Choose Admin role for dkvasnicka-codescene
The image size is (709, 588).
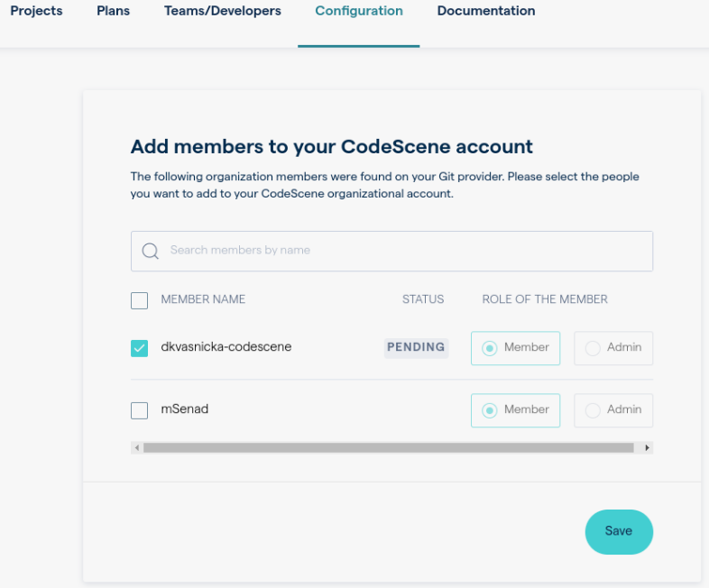(x=613, y=348)
